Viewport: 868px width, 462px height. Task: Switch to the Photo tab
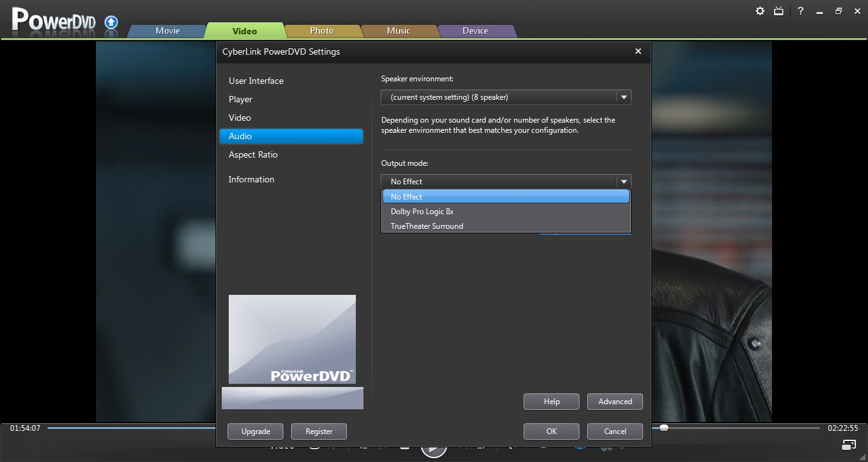322,31
